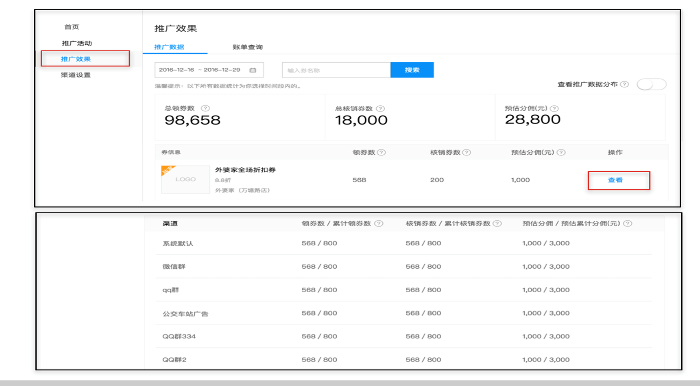The image size is (700, 386).
Task: Click 1,000 / 3,000 in 公交车站广告 row
Action: [x=546, y=313]
